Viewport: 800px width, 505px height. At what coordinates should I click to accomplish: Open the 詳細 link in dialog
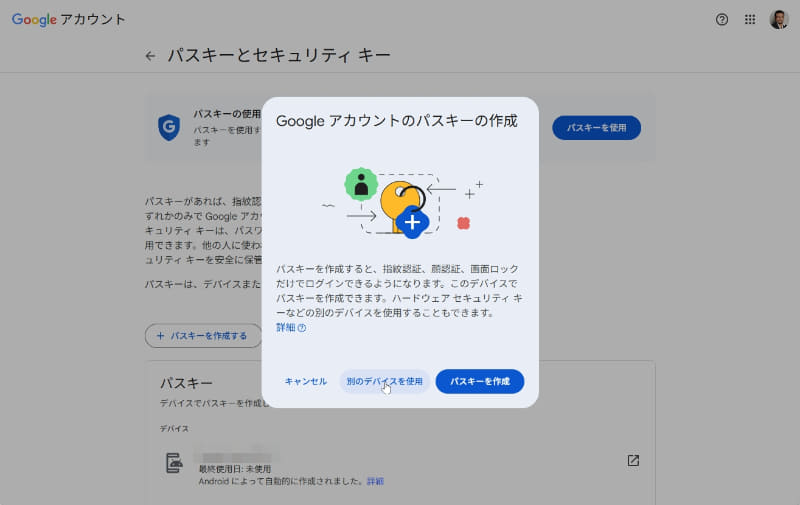click(286, 327)
